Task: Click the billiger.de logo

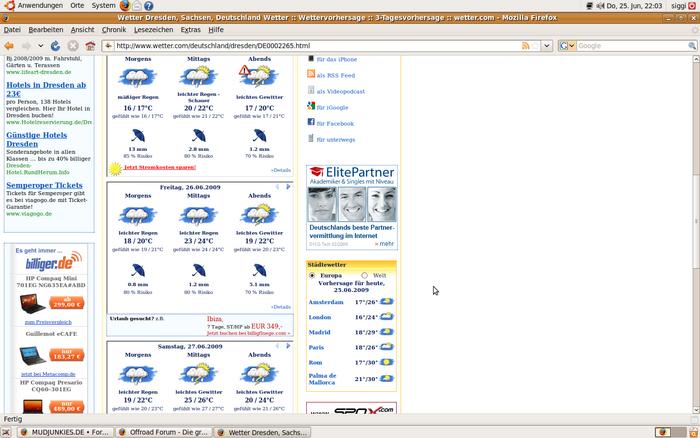Action: tap(54, 262)
